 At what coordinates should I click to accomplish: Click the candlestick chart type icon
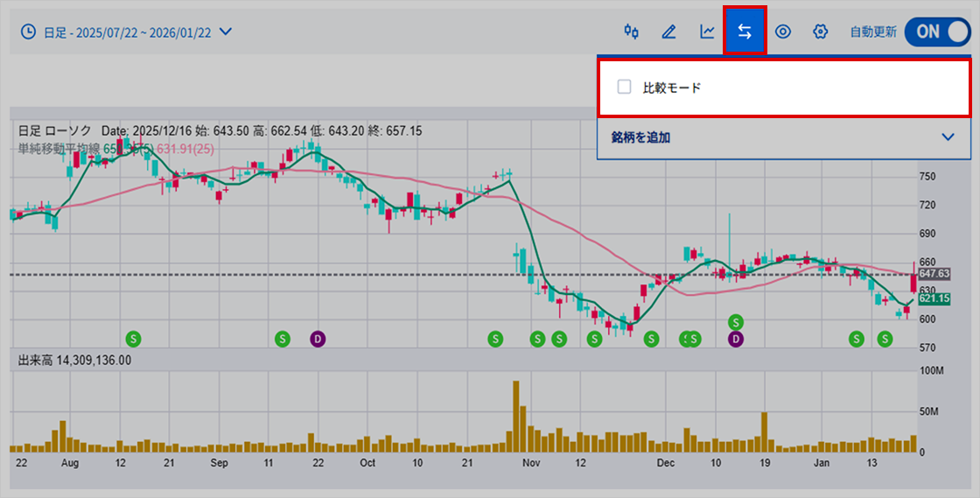tap(631, 32)
